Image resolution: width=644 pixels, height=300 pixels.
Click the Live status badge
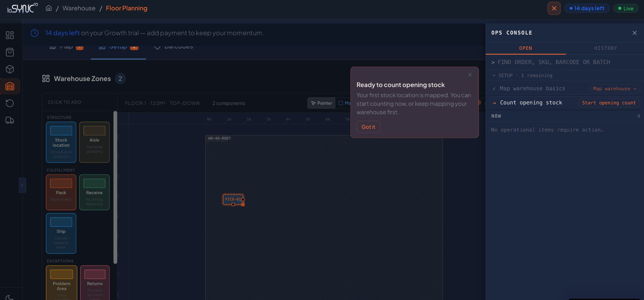click(x=626, y=8)
